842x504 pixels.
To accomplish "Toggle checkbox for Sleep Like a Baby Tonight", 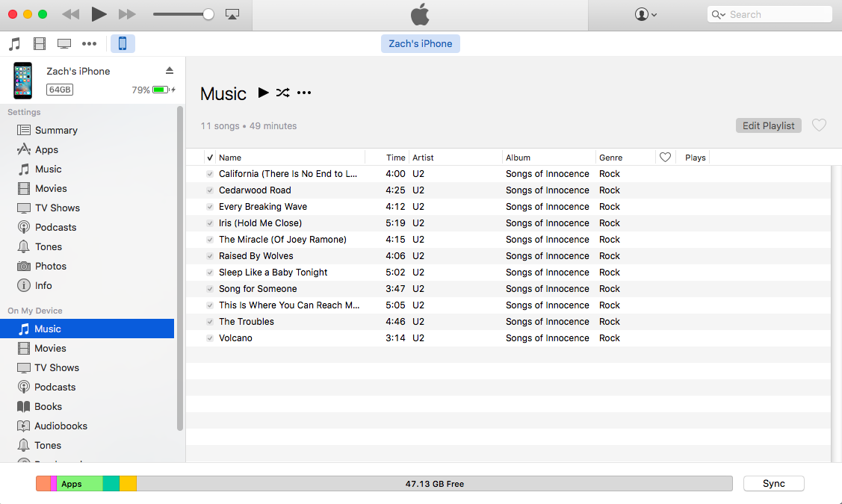I will pos(210,273).
